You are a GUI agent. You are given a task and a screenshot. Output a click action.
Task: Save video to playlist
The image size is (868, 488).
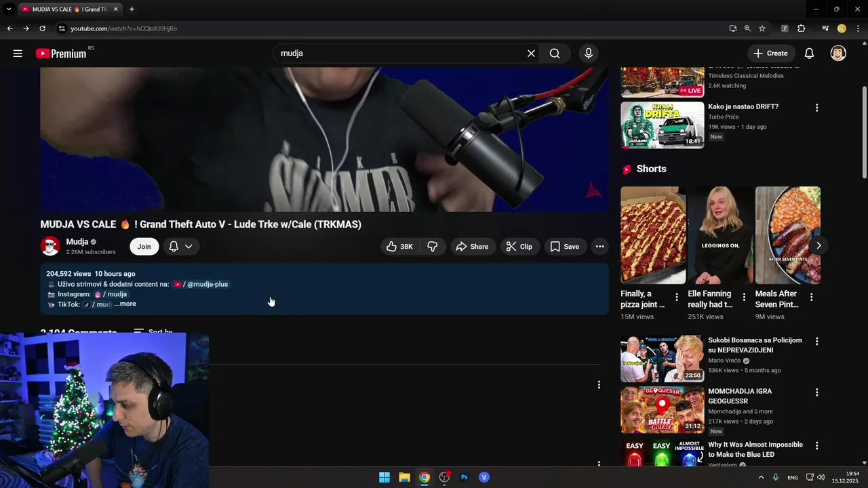point(565,247)
